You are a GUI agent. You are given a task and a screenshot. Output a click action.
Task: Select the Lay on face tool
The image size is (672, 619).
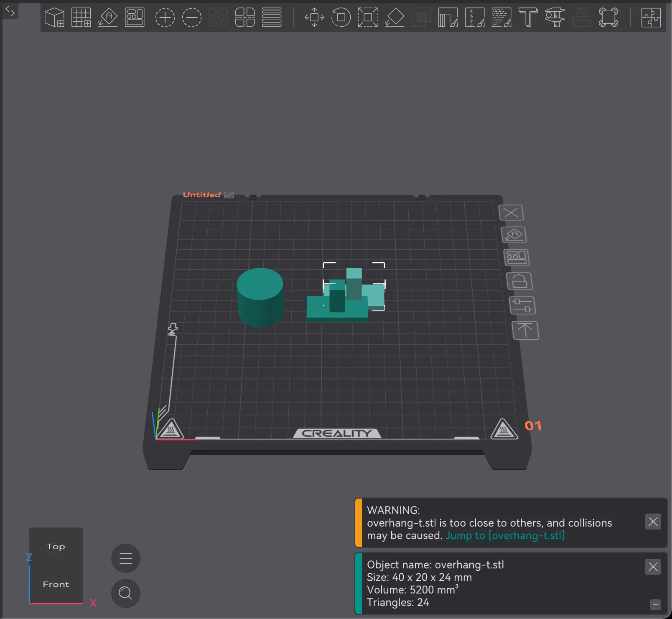395,18
